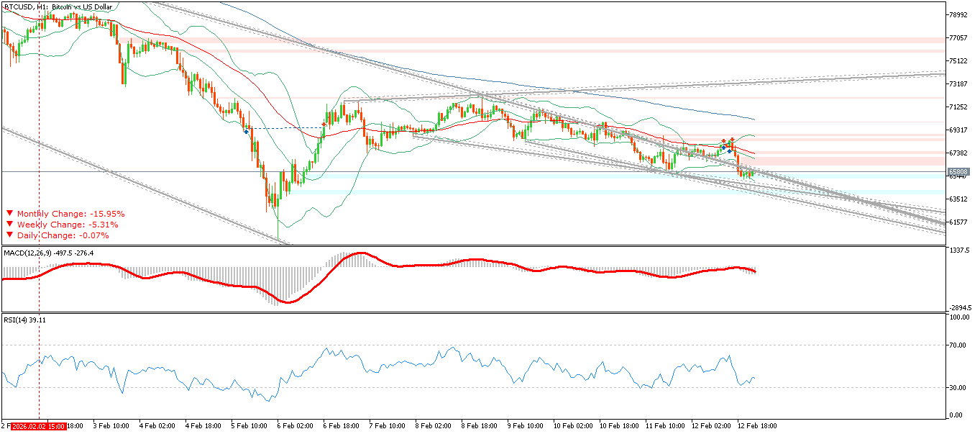Screen dimensions: 980x434
Task: Click the Monthly Change down-arrow icon
Action: click(9, 214)
